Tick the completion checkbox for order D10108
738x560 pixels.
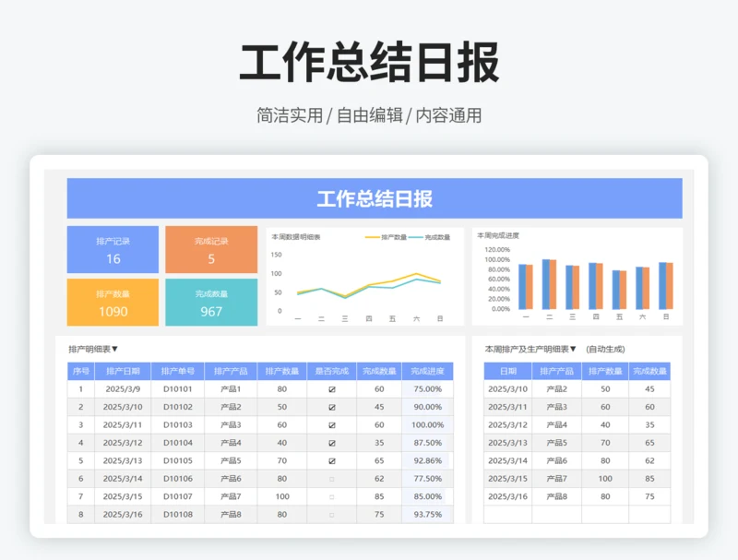pyautogui.click(x=332, y=515)
